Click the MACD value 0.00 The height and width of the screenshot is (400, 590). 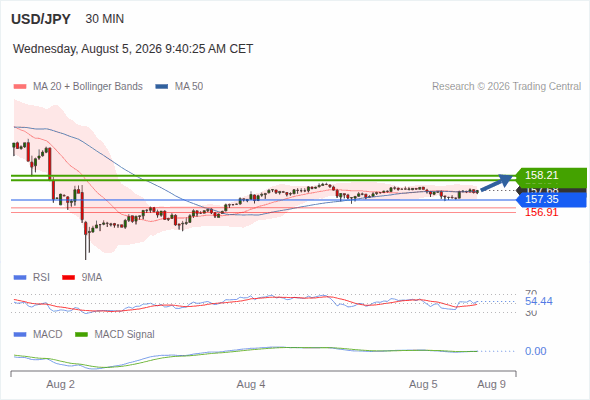point(535,351)
